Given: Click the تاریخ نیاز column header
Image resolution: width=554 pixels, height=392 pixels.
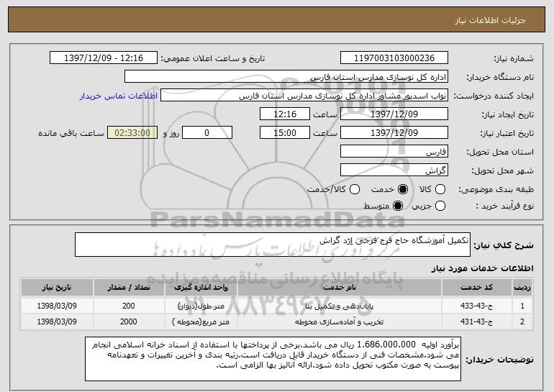Looking at the screenshot, I should (x=57, y=288).
